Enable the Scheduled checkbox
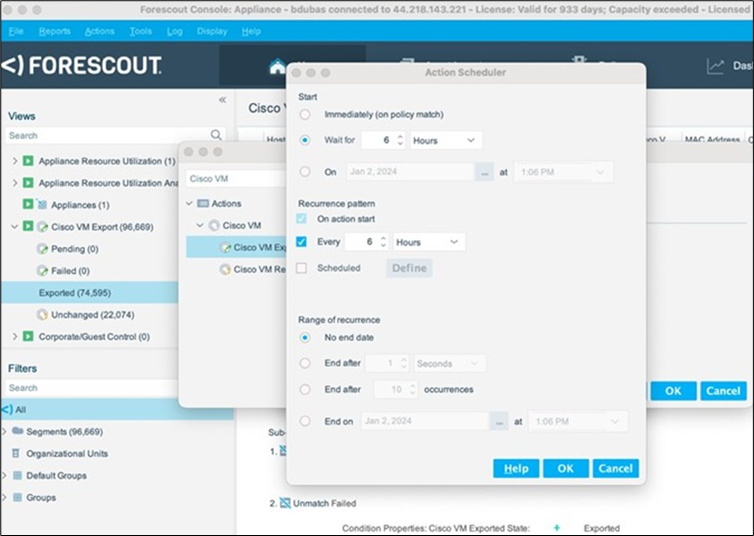 pos(302,268)
